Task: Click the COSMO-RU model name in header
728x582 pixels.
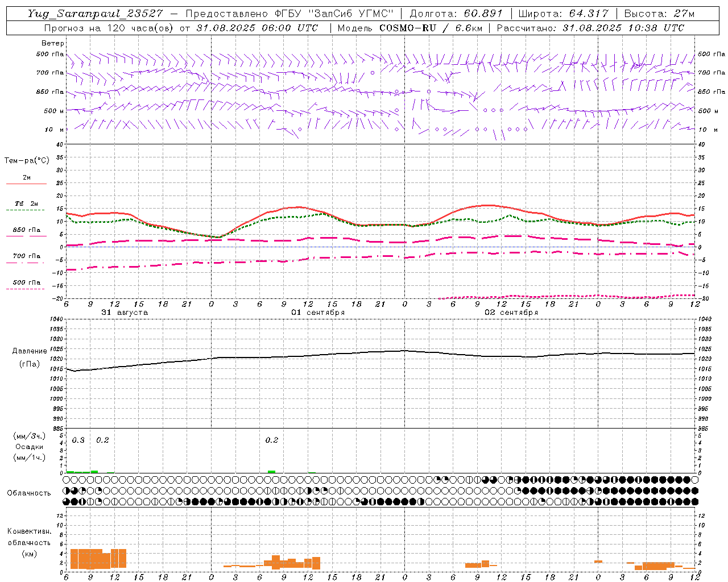Action: click(408, 28)
